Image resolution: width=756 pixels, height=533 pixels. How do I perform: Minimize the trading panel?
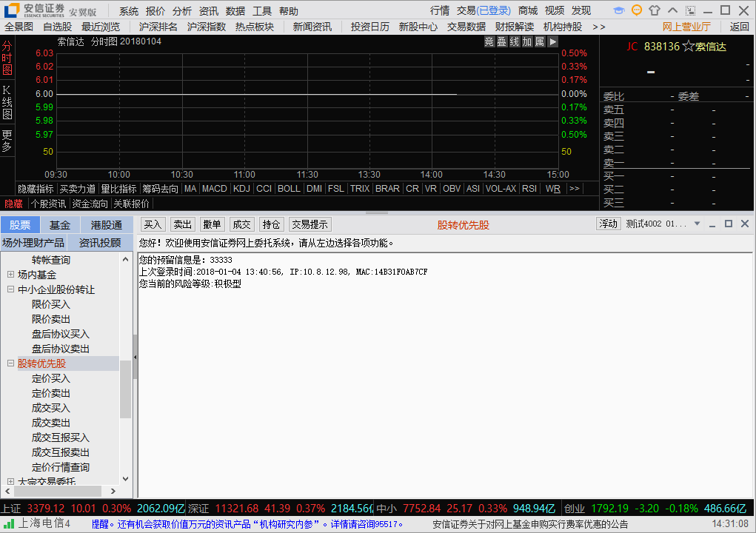click(x=712, y=224)
